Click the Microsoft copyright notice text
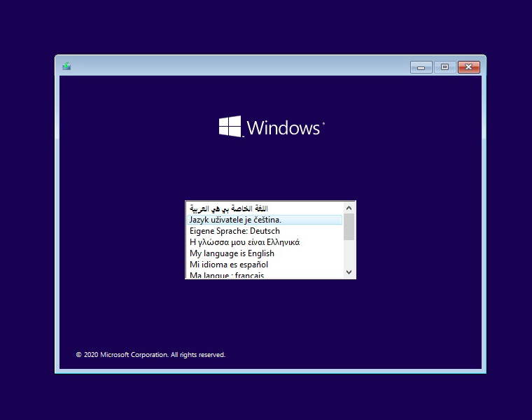 point(150,355)
